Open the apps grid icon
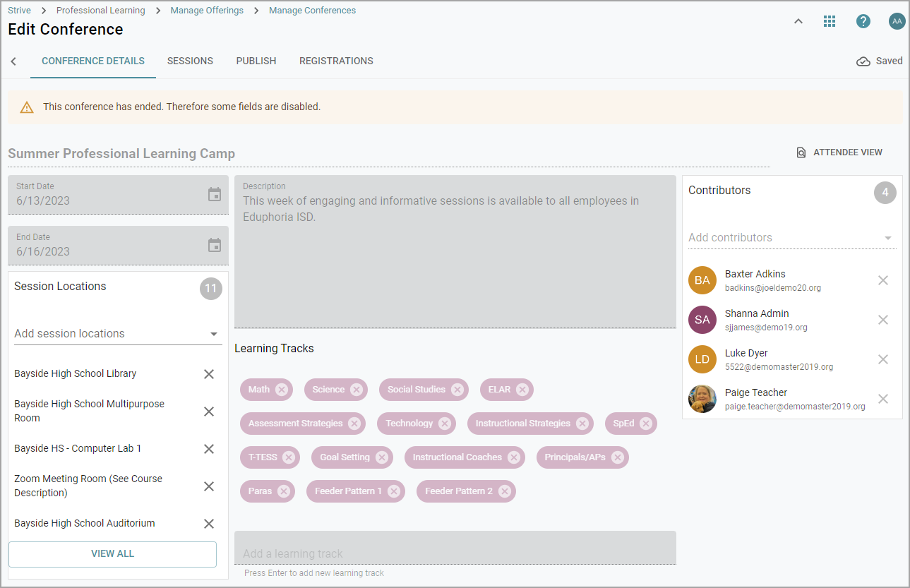The image size is (910, 588). tap(830, 21)
